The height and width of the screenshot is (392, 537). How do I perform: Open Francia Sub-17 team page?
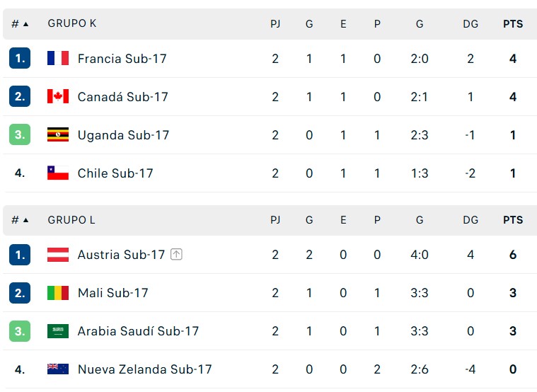(x=122, y=58)
